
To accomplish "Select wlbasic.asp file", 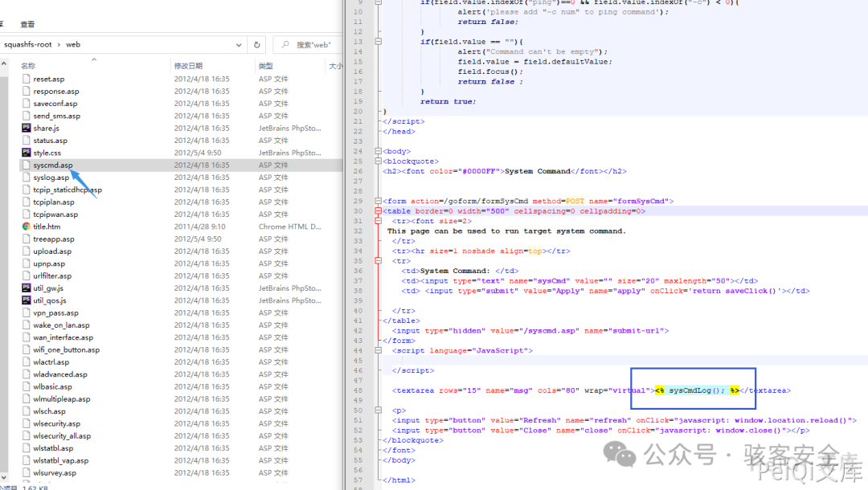I will pos(52,386).
